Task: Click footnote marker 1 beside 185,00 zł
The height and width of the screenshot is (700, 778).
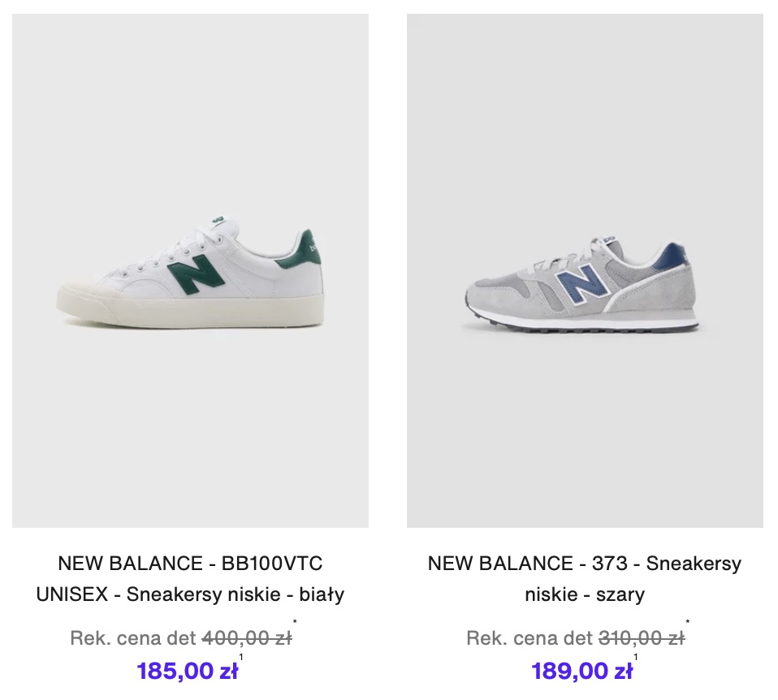Action: 241,657
